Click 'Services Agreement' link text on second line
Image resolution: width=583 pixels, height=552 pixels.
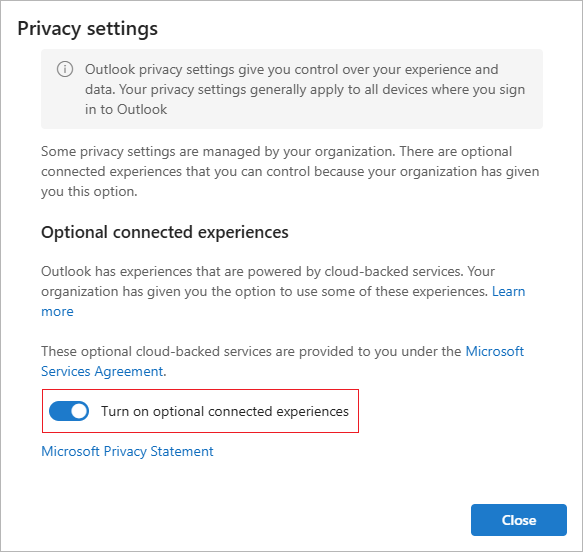[x=102, y=371]
